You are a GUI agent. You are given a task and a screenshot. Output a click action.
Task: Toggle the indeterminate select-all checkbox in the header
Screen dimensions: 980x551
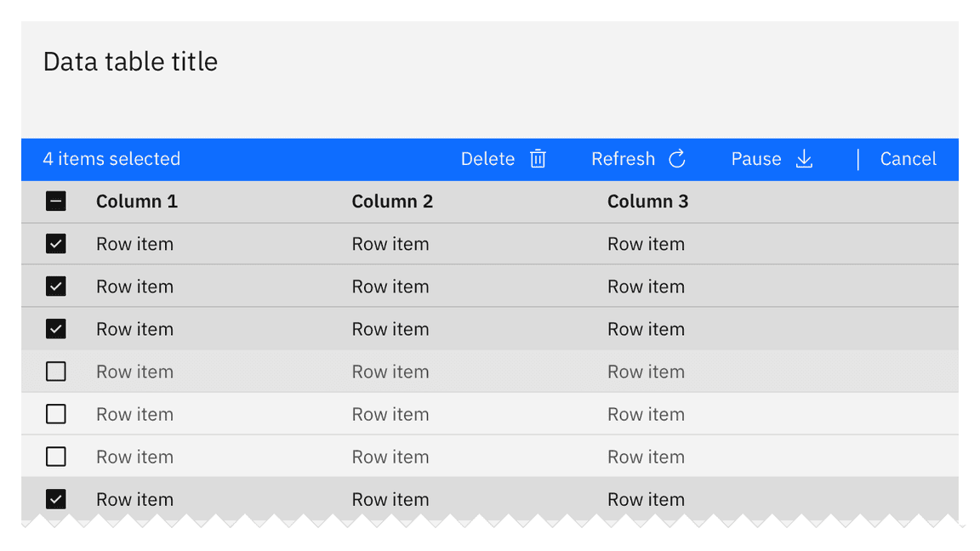[55, 202]
